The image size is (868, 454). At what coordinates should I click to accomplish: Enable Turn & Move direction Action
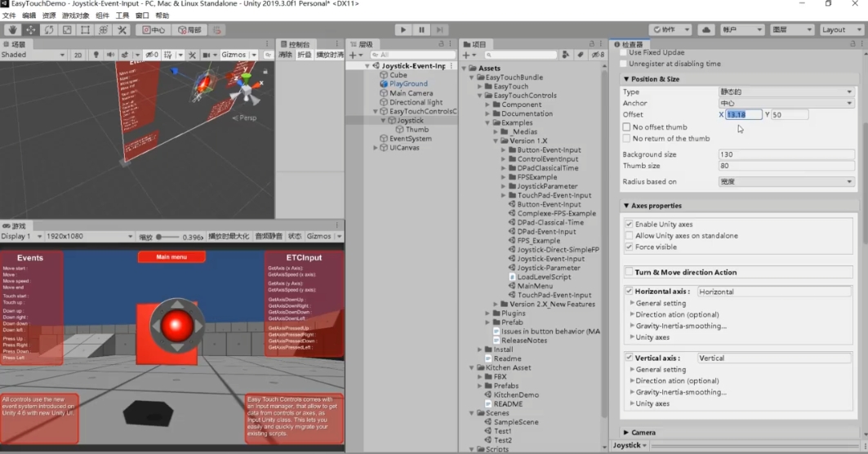pos(629,272)
